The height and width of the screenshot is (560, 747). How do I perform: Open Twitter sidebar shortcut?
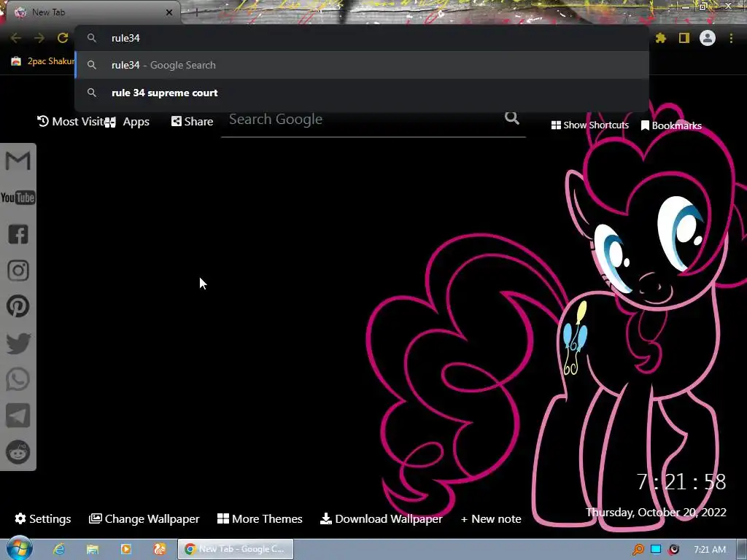pos(18,343)
